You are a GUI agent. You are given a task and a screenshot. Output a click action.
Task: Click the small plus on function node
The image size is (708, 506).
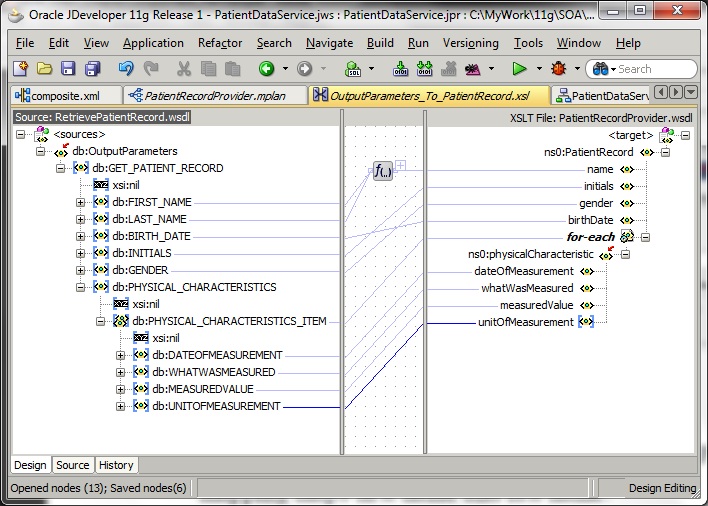point(400,165)
